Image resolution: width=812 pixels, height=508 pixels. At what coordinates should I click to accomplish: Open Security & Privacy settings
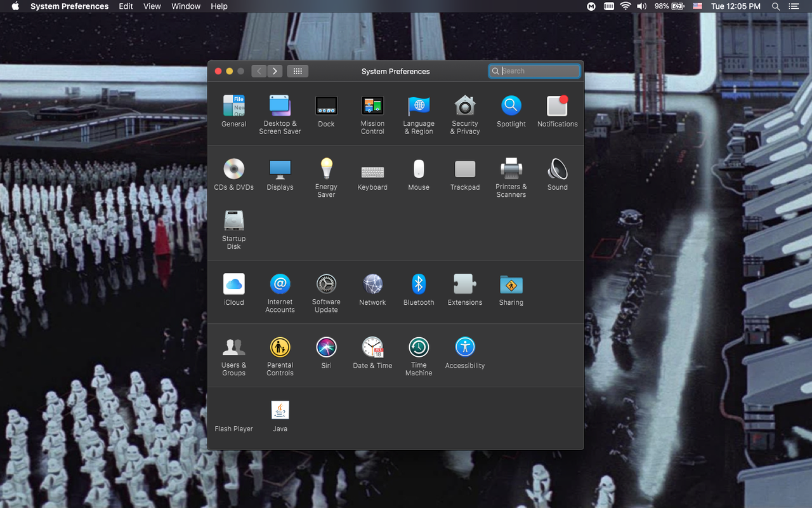point(465,106)
